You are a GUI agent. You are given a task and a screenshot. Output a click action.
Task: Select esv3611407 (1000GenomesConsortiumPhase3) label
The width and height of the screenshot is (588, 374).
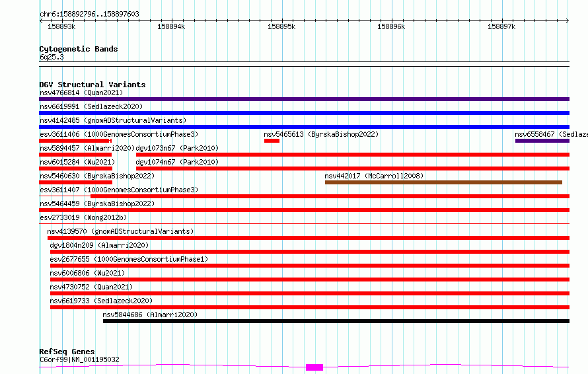tap(119, 190)
